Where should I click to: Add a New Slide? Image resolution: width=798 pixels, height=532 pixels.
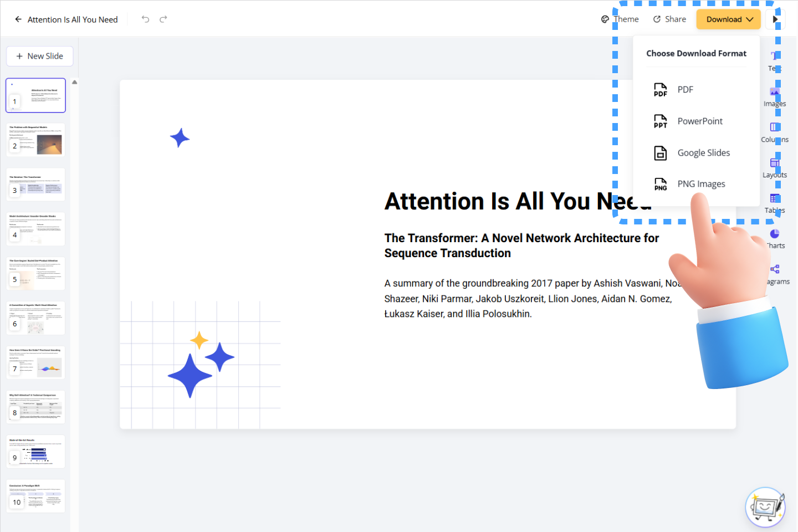pos(40,56)
